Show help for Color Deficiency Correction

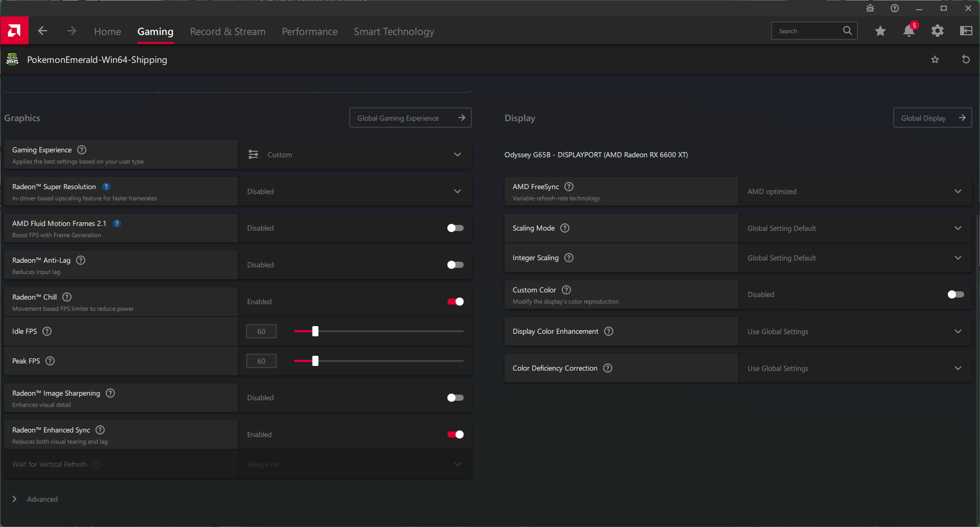608,368
